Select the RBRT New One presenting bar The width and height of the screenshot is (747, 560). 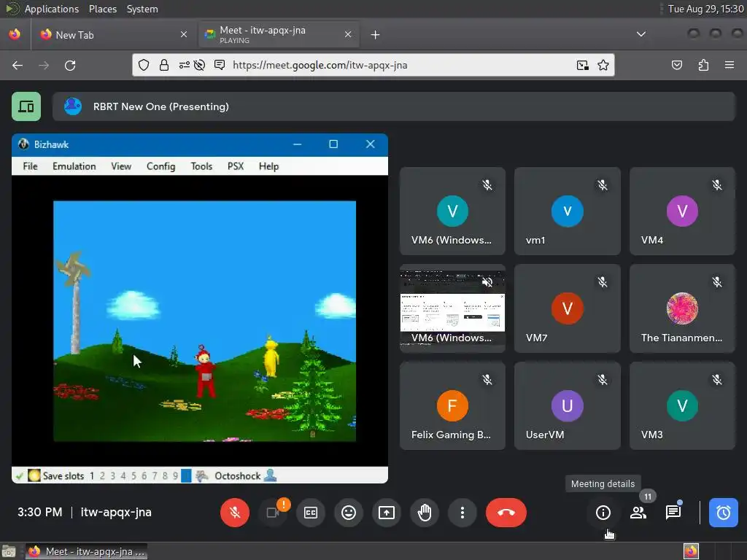[x=393, y=106]
